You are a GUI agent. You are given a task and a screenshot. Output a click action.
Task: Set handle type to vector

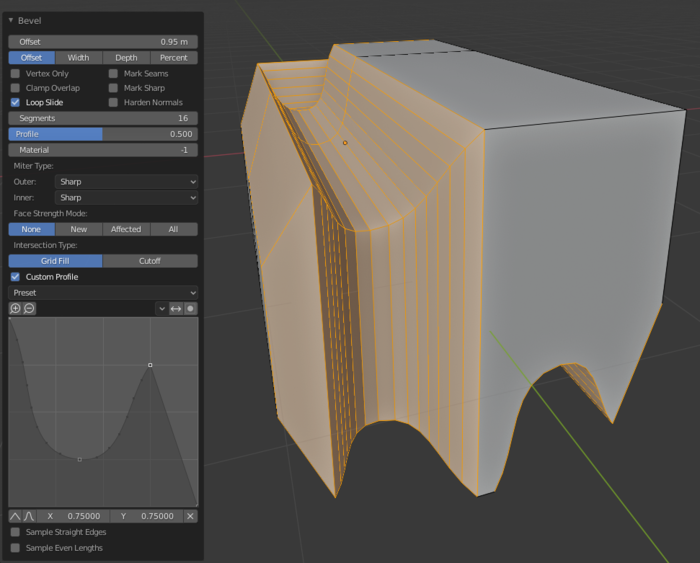(29, 516)
